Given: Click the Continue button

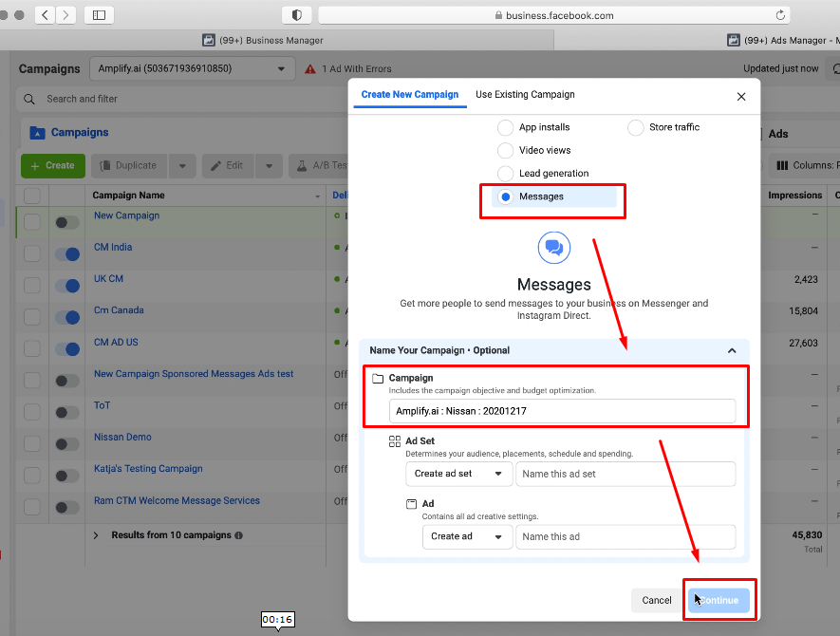Looking at the screenshot, I should point(719,601).
